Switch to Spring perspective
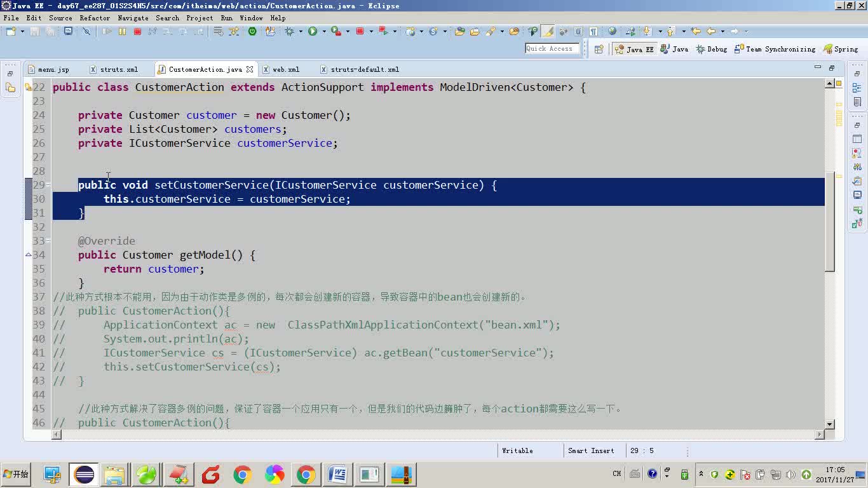The width and height of the screenshot is (868, 488). point(841,49)
